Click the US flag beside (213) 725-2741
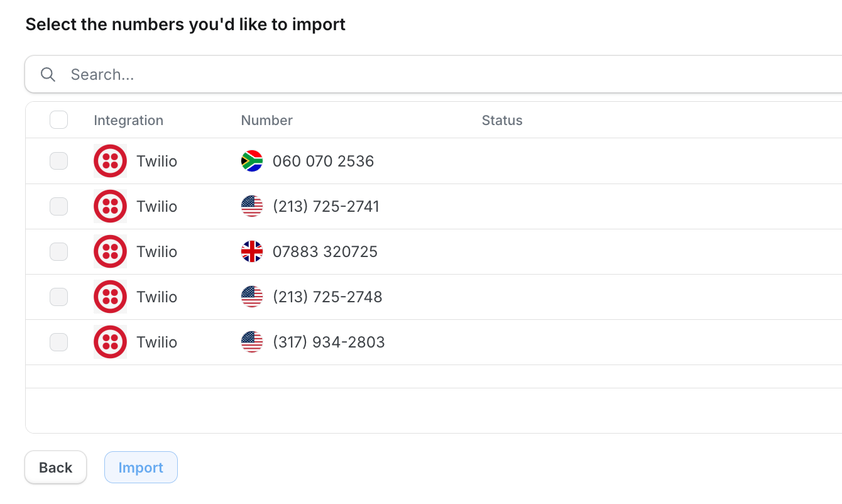842x504 pixels. tap(252, 206)
